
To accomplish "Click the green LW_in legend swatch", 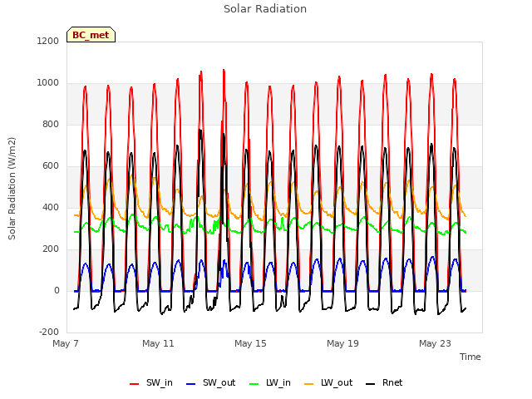I will tap(254, 384).
